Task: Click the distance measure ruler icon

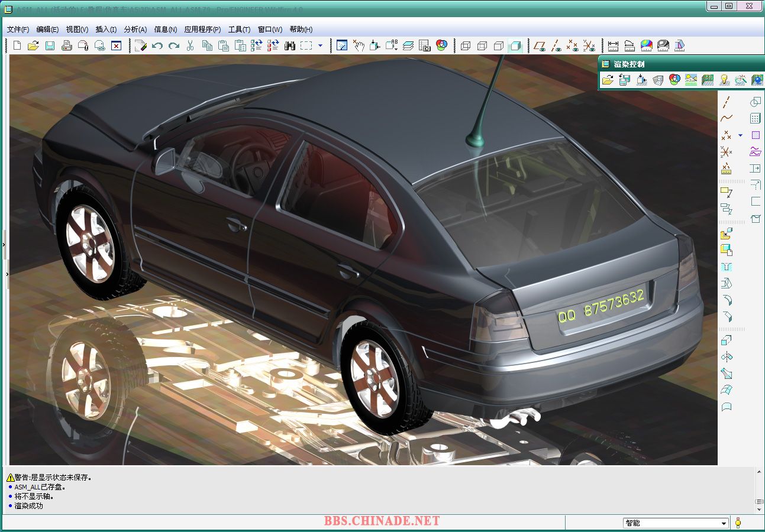Action: click(x=613, y=46)
